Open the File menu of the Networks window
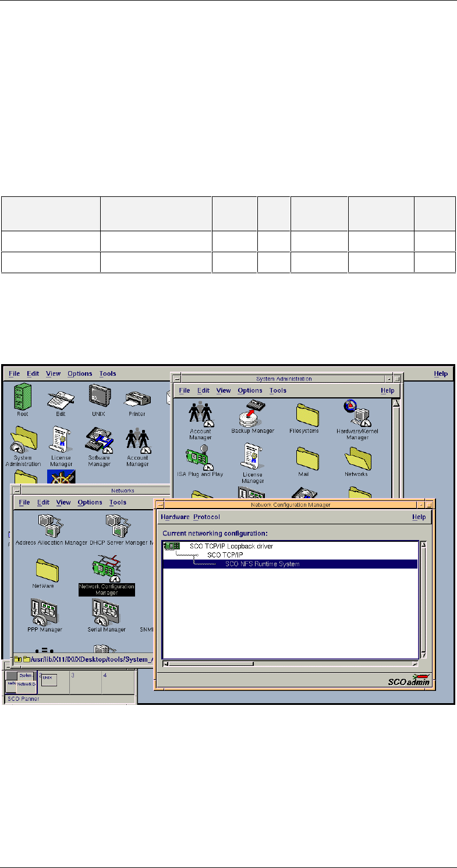The image size is (457, 868). [24, 502]
